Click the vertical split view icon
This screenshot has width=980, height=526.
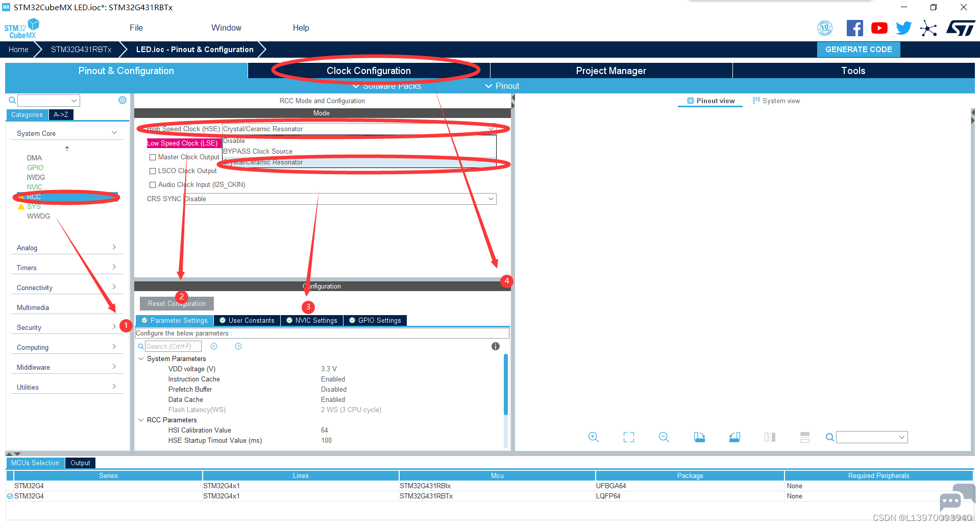point(770,437)
